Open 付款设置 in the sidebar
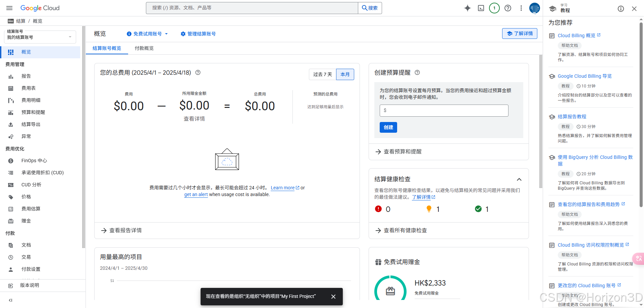 40,269
